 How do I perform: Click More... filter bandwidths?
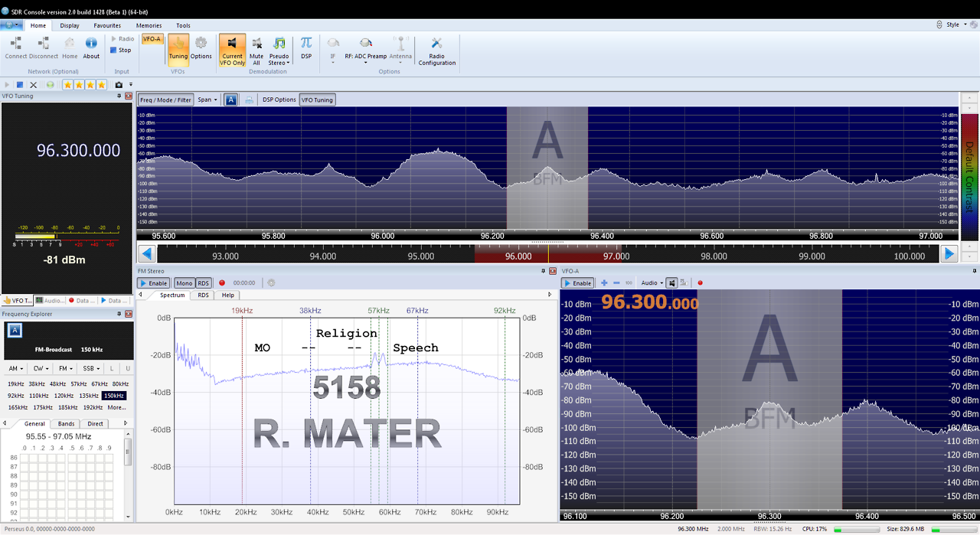click(116, 408)
